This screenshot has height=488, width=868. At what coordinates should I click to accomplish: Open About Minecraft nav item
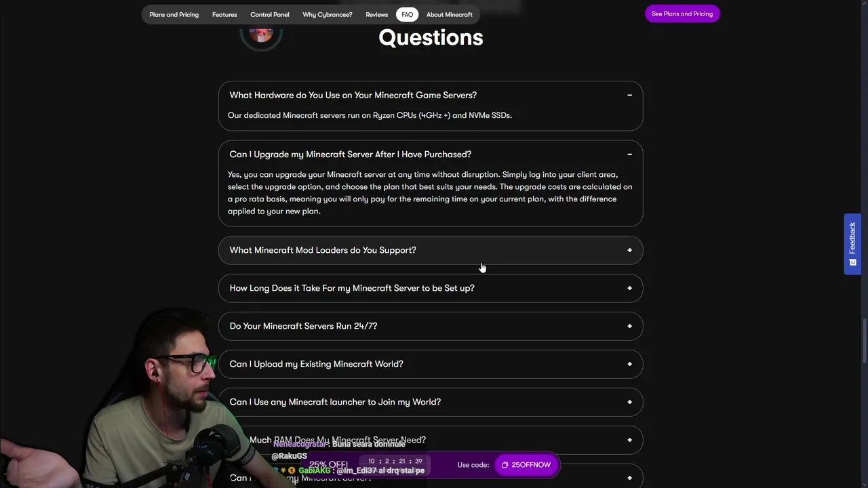449,14
